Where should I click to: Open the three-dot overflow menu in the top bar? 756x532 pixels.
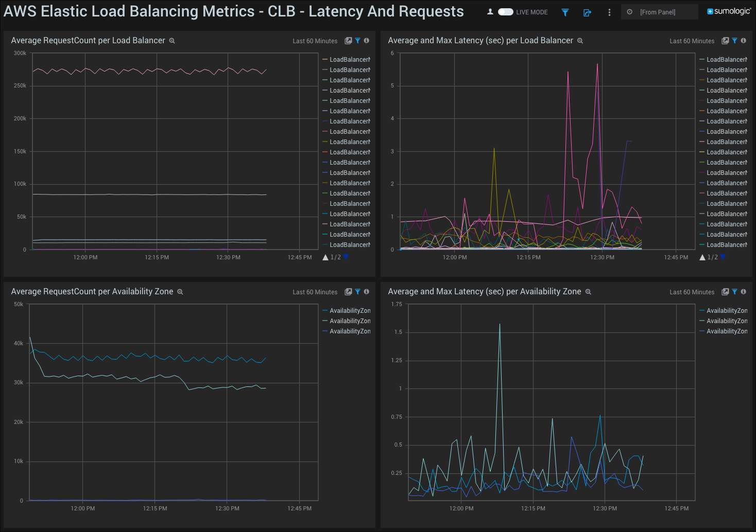tap(609, 12)
